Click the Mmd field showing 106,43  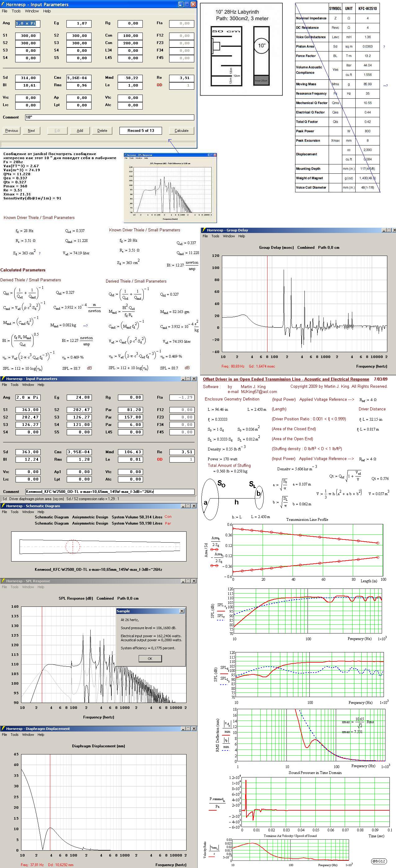click(130, 452)
